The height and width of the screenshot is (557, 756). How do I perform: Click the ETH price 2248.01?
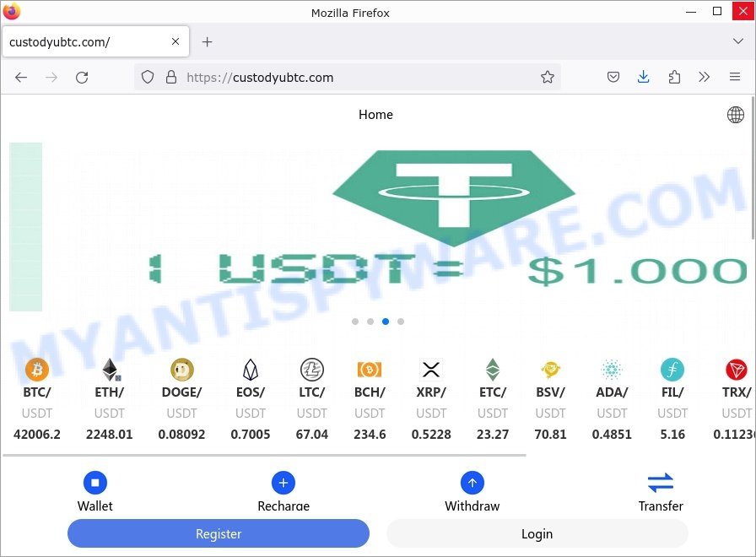click(110, 435)
